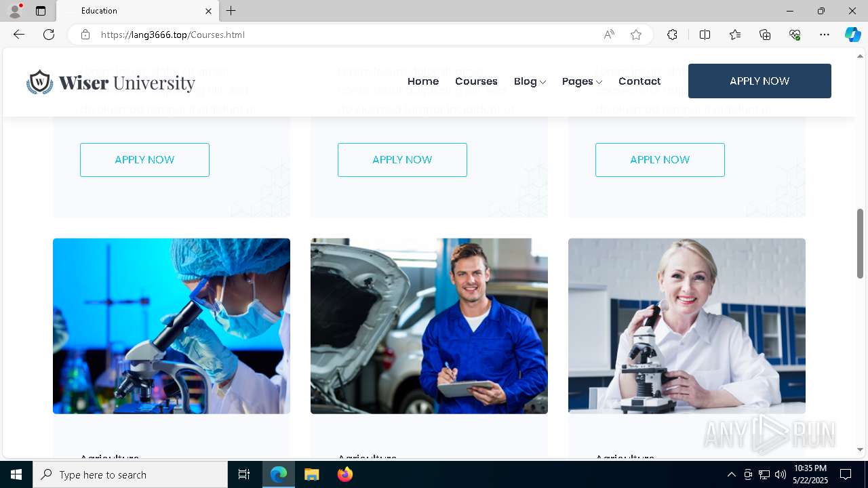Click APPLY NOW in middle course card
Viewport: 868px width, 488px height.
402,160
